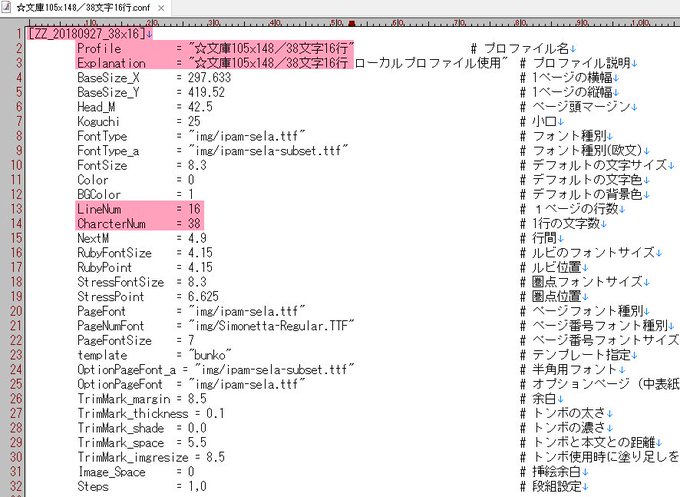Click the template value "bunko"
Screen dimensions: 680x497
[209, 355]
